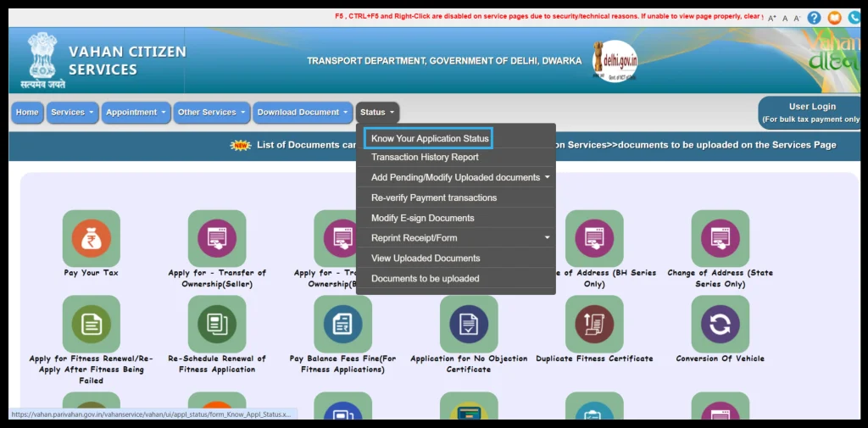Expand the Services dropdown menu
868x428 pixels.
pyautogui.click(x=73, y=113)
